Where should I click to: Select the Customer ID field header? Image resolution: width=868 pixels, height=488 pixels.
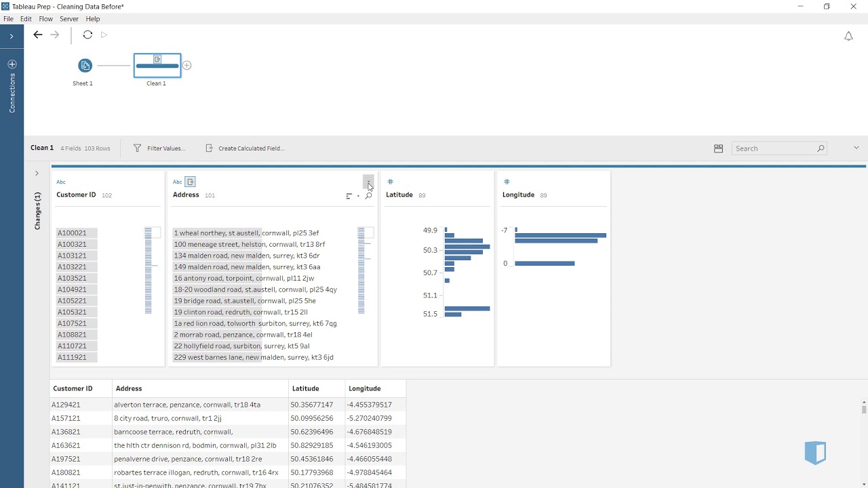76,195
